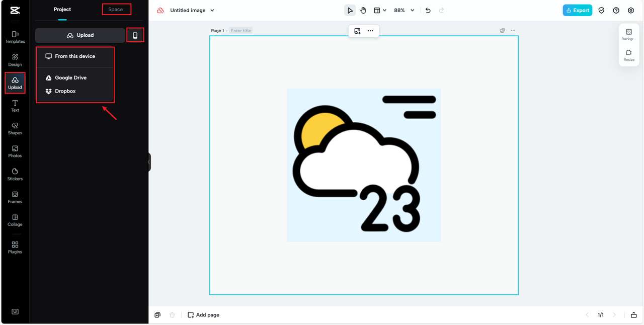Upload from phone icon button
Screen dimensions: 644x325
[135, 35]
